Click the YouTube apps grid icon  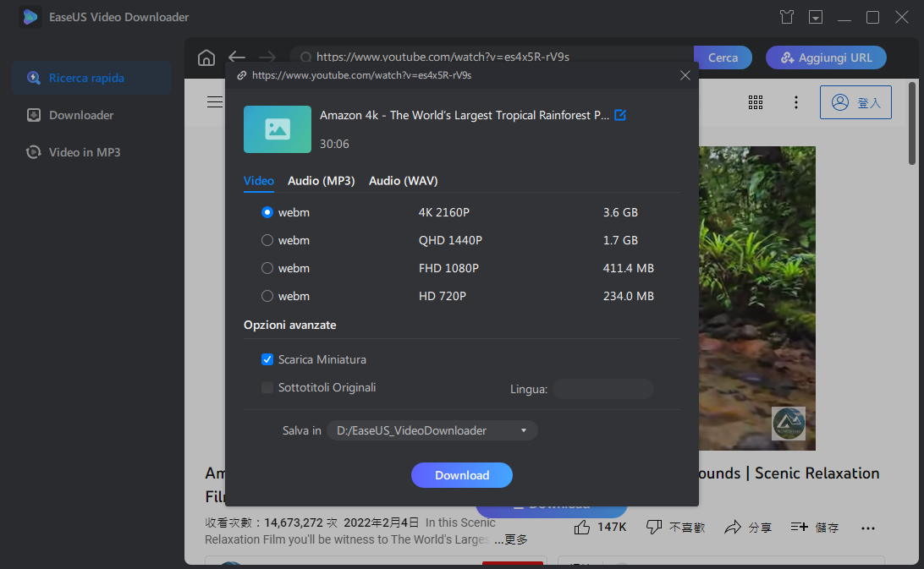pos(756,102)
